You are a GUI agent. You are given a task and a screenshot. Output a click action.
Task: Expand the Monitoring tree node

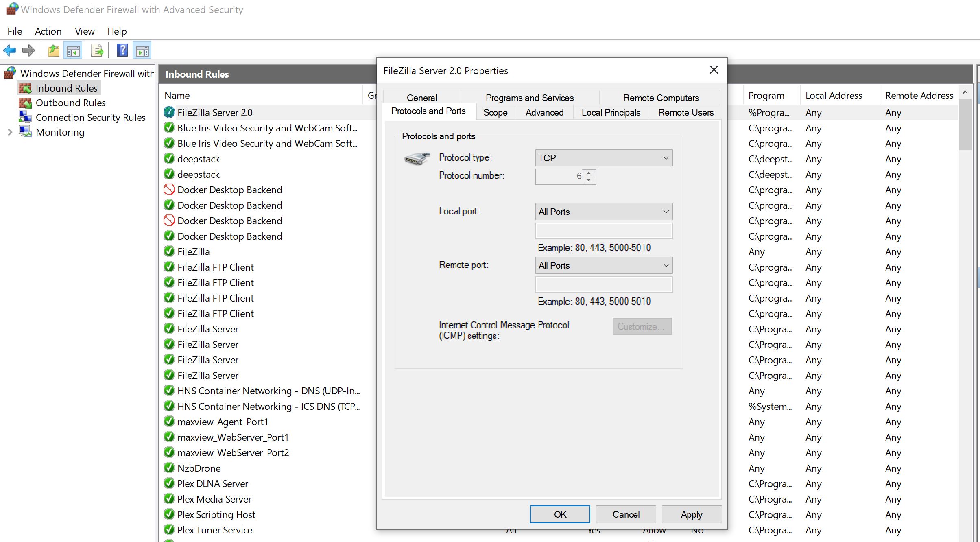point(10,132)
